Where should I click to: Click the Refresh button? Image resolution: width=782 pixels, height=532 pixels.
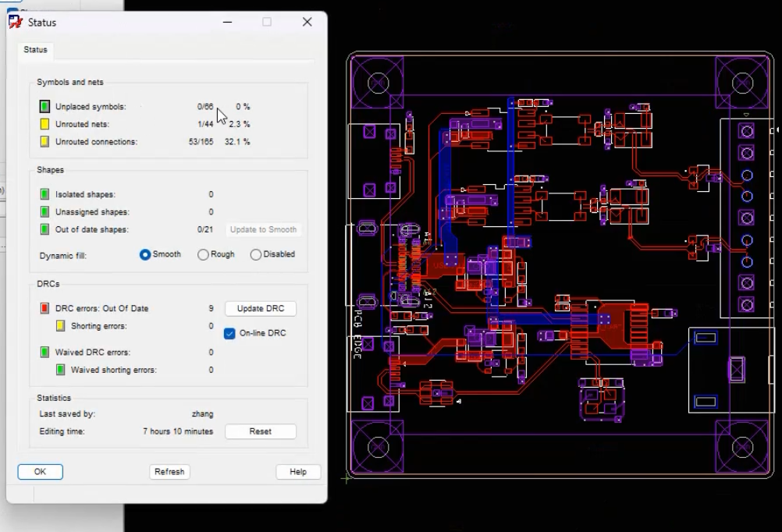(169, 472)
